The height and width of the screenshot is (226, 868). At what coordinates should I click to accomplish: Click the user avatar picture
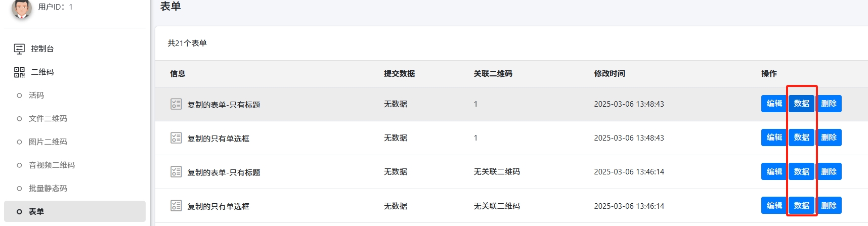21,8
